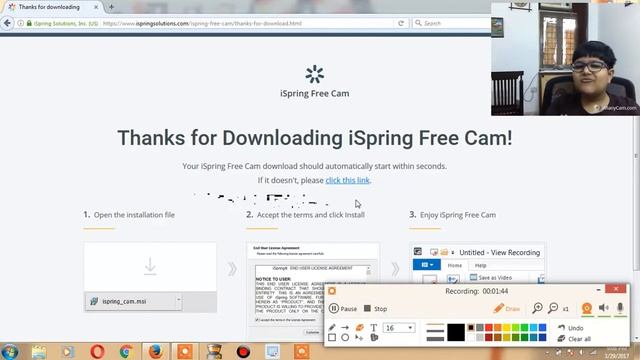Zoom out with the magnifier minus icon
The height and width of the screenshot is (360, 640).
tap(553, 308)
